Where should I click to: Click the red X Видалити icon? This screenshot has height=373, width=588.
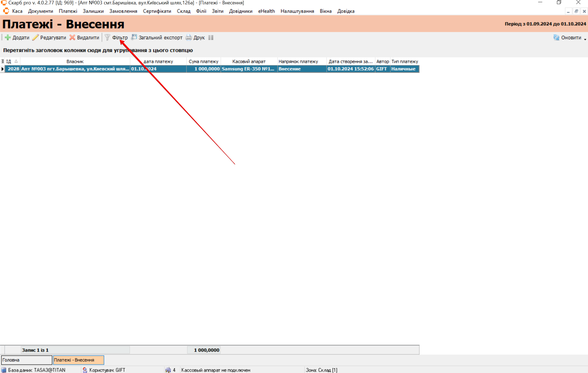click(72, 38)
